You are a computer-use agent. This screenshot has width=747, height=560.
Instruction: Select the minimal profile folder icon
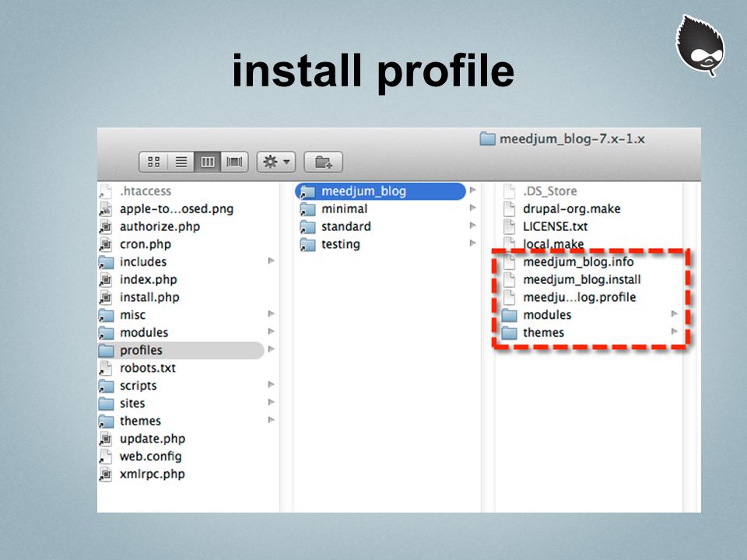pos(307,209)
